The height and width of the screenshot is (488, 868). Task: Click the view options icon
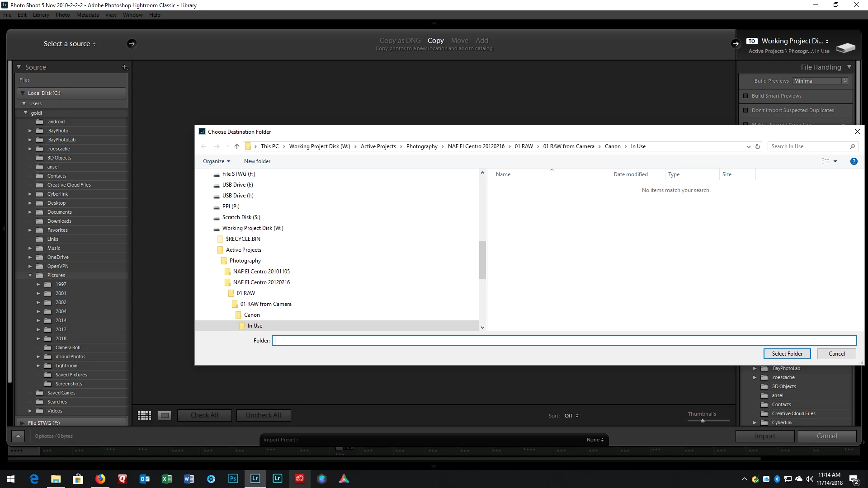tap(826, 161)
